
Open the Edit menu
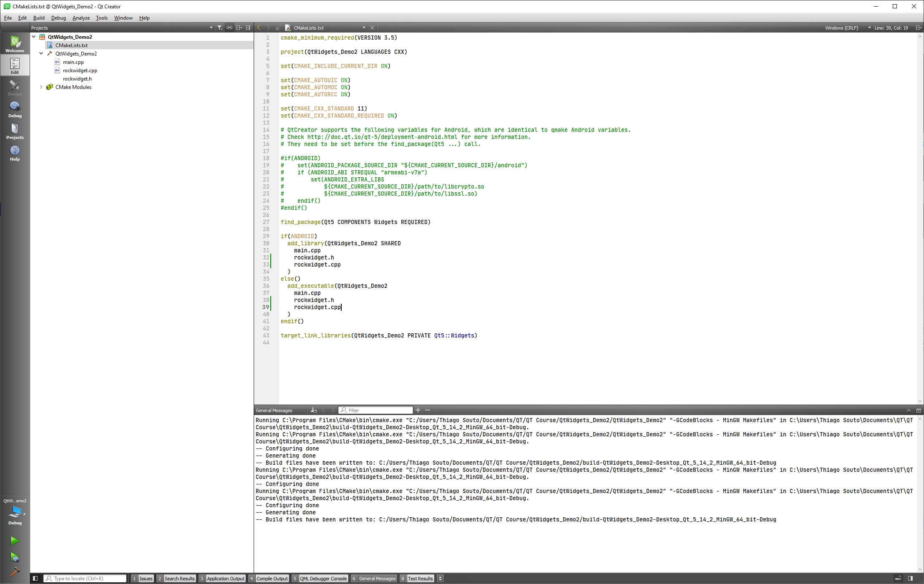point(23,18)
